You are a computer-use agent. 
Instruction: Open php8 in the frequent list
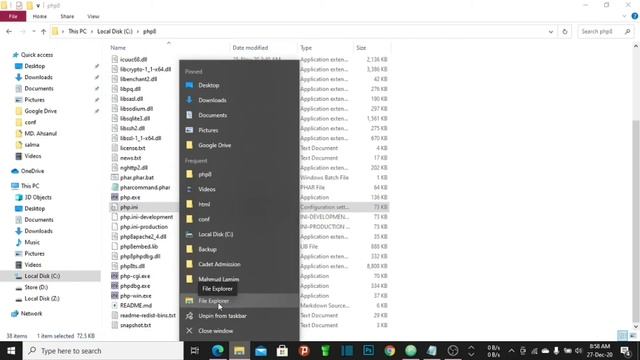click(239, 174)
